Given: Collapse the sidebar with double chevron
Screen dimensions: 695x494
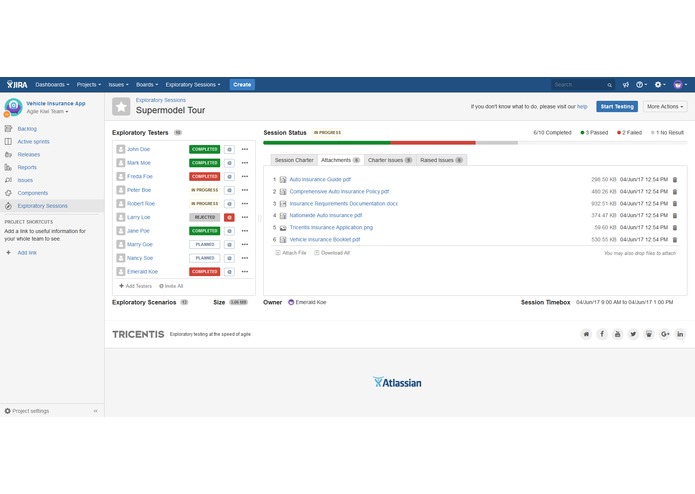Looking at the screenshot, I should [95, 411].
